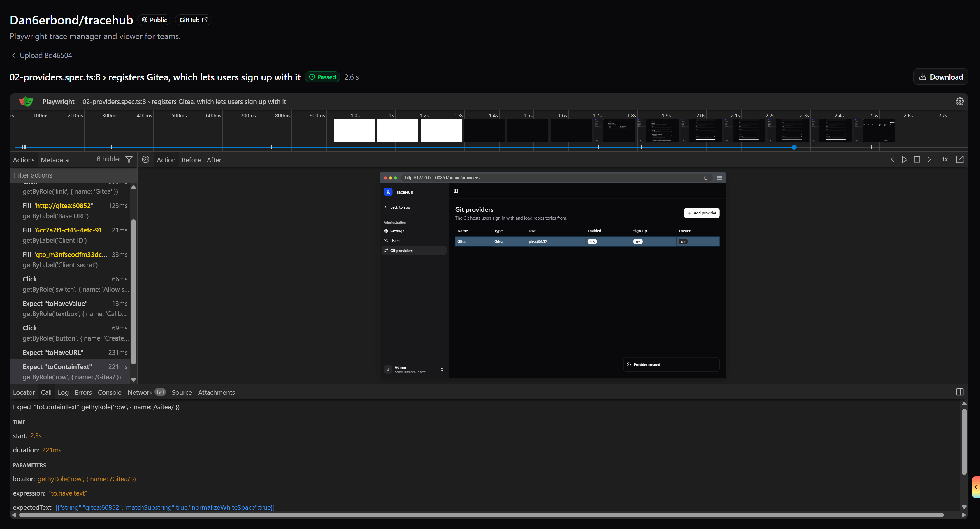Select the Fill Base URL action

[x=70, y=211]
